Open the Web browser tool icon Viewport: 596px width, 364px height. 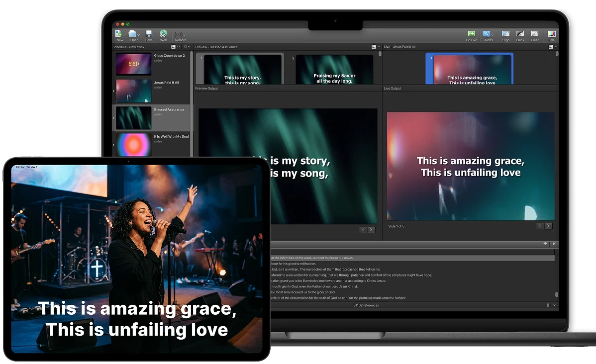pos(163,33)
